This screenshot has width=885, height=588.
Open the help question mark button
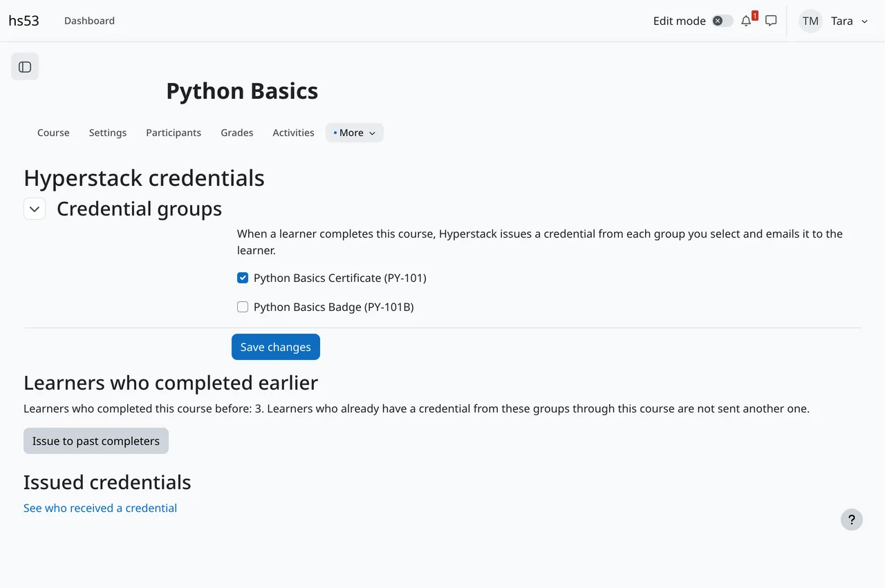[x=852, y=520]
